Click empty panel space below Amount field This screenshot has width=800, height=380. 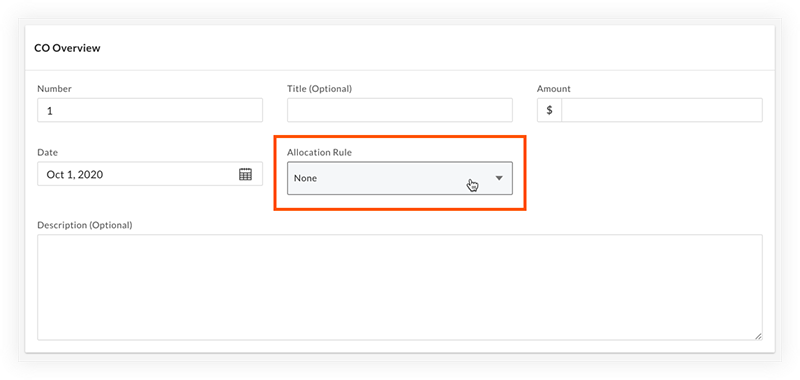pos(649,173)
